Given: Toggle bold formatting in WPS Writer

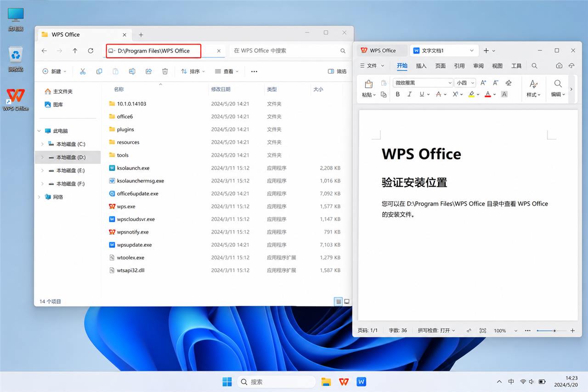Looking at the screenshot, I should pos(397,94).
